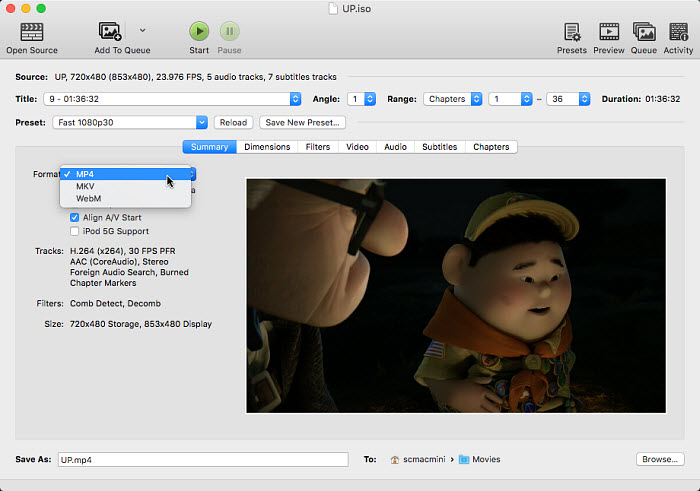The image size is (700, 491).
Task: Click the Save As filename field
Action: [203, 459]
